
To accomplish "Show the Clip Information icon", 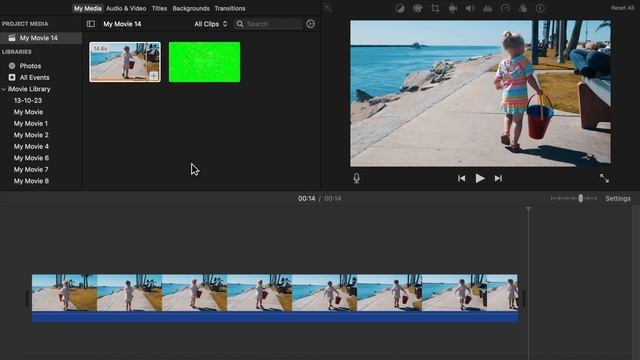I will [x=540, y=8].
